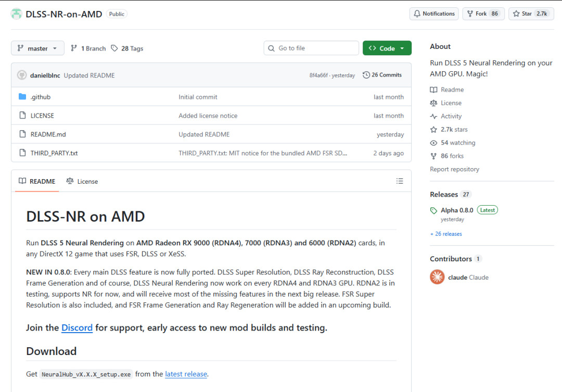This screenshot has width=562, height=392.
Task: Open the Initial commit message link
Action: pos(198,97)
